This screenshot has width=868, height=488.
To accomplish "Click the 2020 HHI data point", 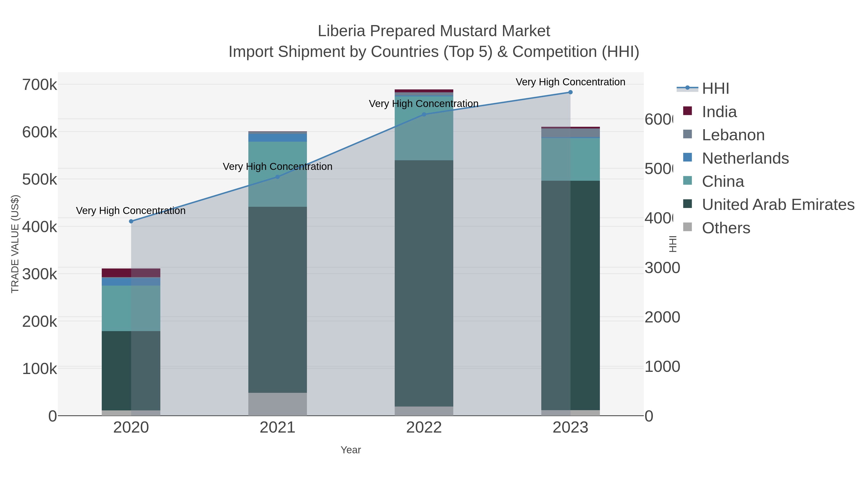I will click(x=131, y=221).
